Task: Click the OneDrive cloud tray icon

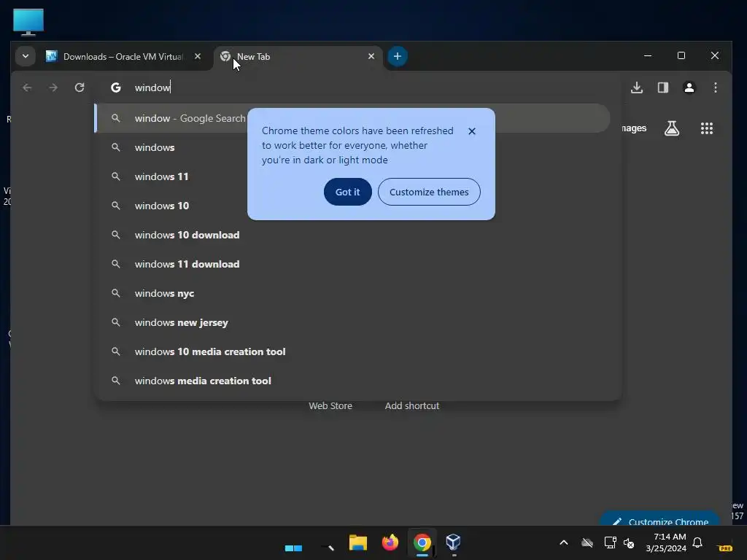Action: click(x=587, y=542)
